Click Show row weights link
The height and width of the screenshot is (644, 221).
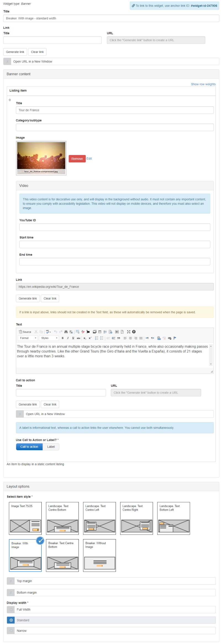pyautogui.click(x=203, y=84)
